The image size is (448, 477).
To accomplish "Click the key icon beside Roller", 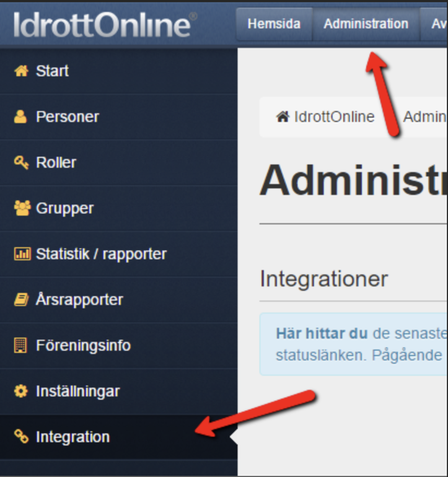I will (x=21, y=163).
